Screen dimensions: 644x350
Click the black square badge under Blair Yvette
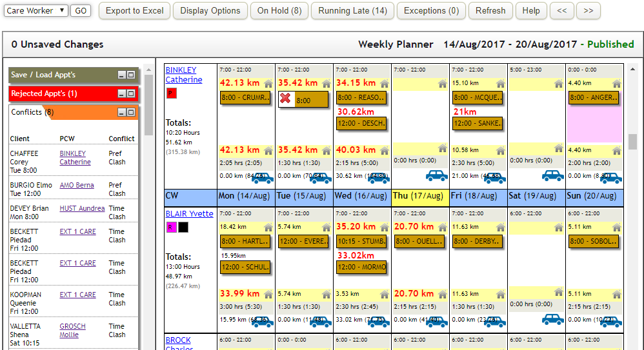183,227
